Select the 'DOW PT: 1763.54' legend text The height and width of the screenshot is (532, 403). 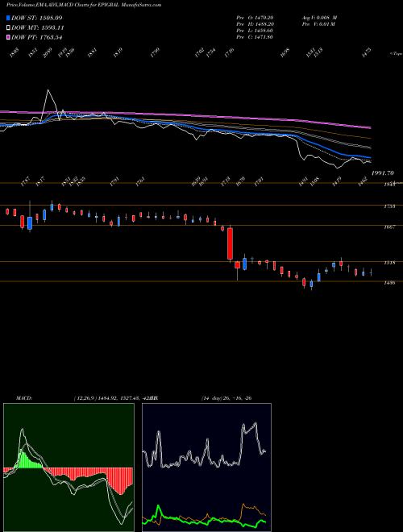[x=36, y=37]
